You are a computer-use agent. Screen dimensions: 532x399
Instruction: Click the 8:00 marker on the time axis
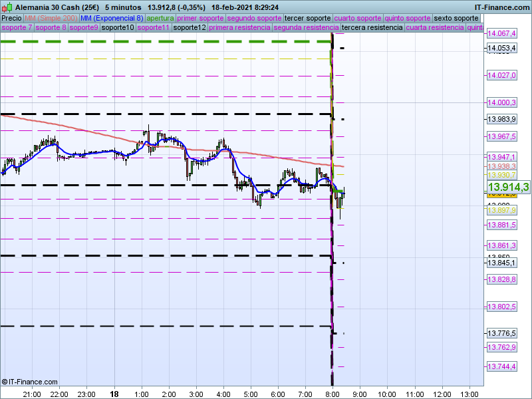pyautogui.click(x=332, y=393)
